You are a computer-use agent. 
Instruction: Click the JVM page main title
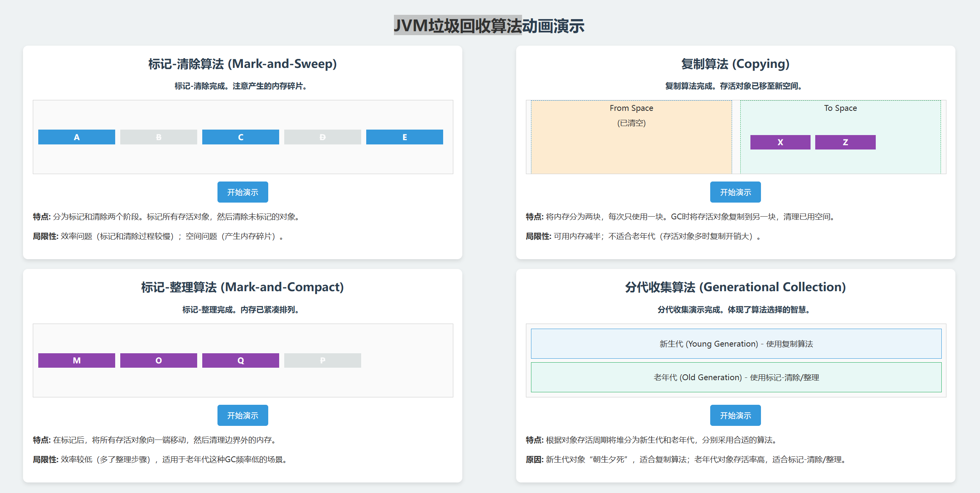[x=489, y=26]
